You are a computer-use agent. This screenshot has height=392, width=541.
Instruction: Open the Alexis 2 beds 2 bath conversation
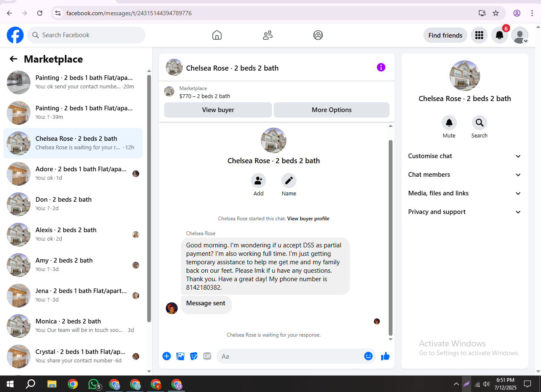[73, 235]
